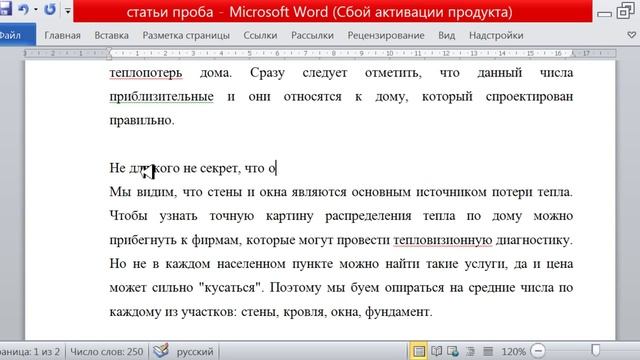The height and width of the screenshot is (360, 640).
Task: Switch to the Рецензирование tab
Action: pyautogui.click(x=386, y=36)
